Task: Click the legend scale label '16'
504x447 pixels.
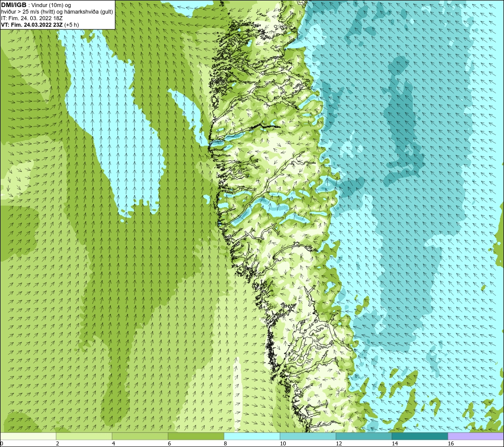Action: 451,443
